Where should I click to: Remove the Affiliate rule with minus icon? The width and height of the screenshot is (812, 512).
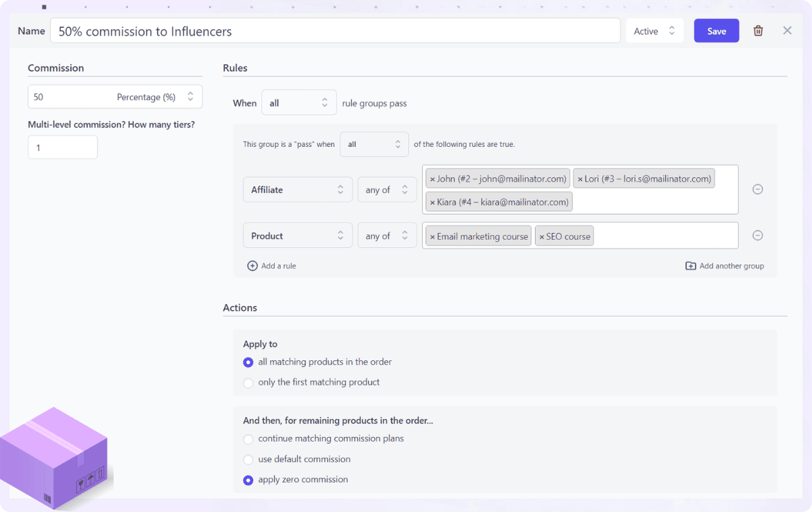tap(757, 189)
